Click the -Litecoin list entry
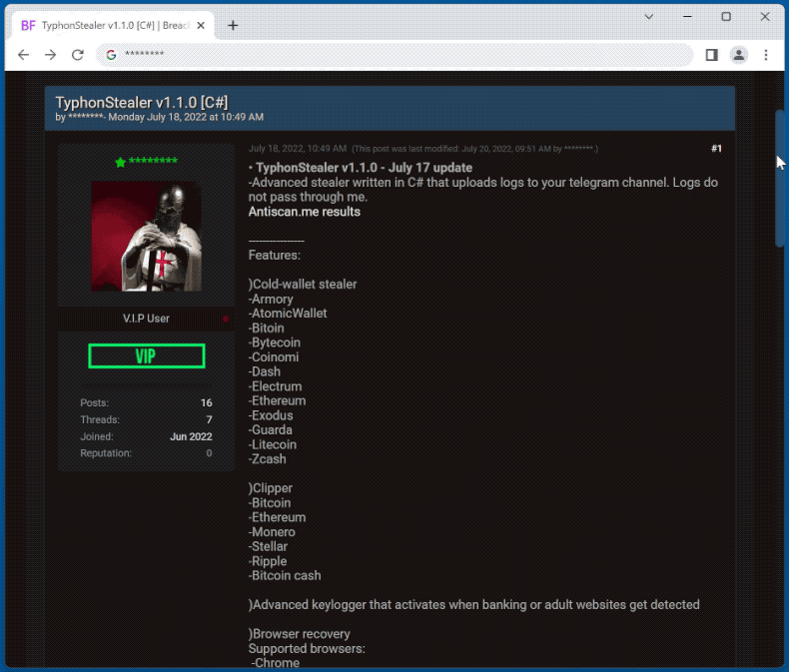 (x=273, y=444)
